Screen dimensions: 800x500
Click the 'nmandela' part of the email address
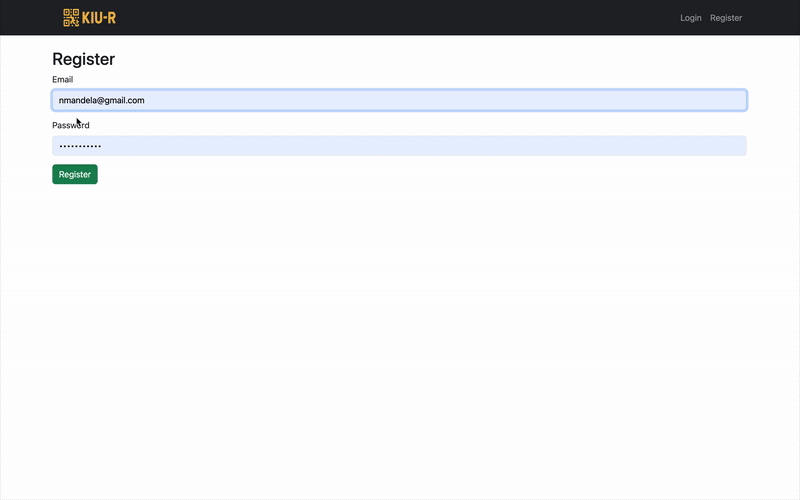[x=78, y=101]
